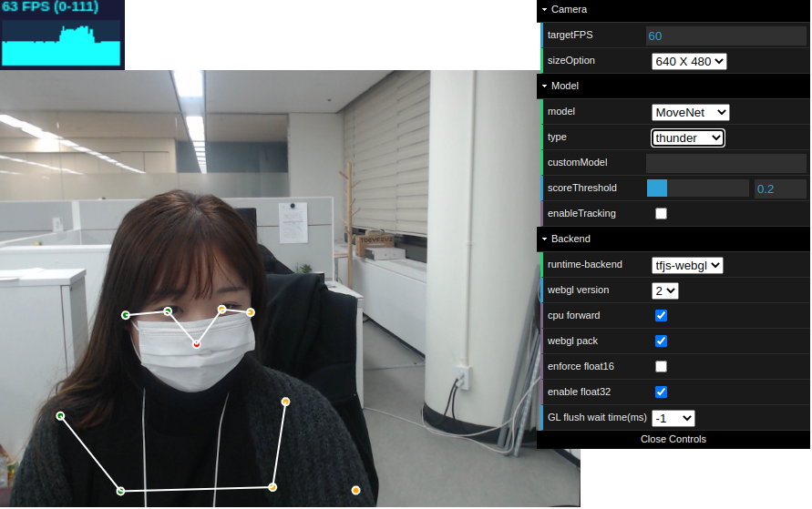Uncheck the webgl pack checkbox
The height and width of the screenshot is (509, 812).
(x=661, y=341)
